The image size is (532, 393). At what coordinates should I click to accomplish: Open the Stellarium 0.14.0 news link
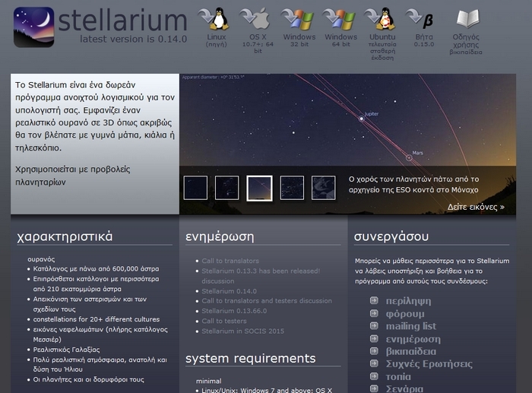pyautogui.click(x=229, y=291)
